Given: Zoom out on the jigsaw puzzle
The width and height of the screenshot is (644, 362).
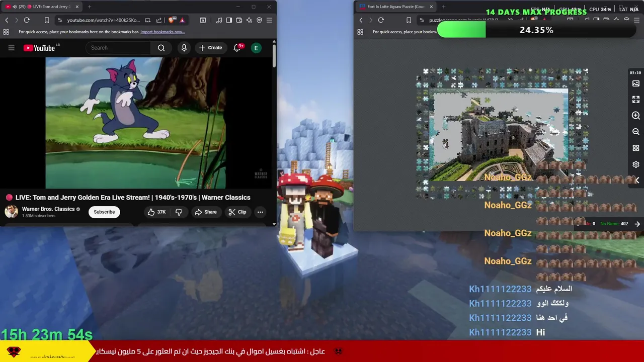Looking at the screenshot, I should coord(636,132).
